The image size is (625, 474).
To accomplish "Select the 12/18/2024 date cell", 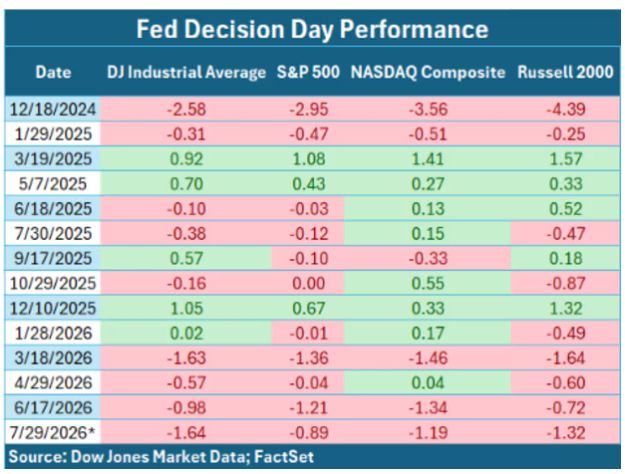I will tap(53, 109).
